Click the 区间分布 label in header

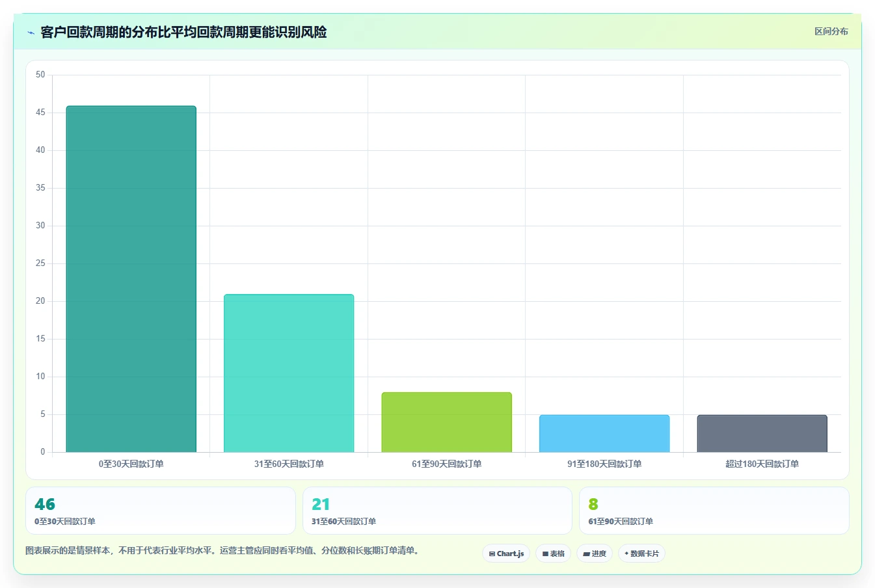click(x=831, y=31)
